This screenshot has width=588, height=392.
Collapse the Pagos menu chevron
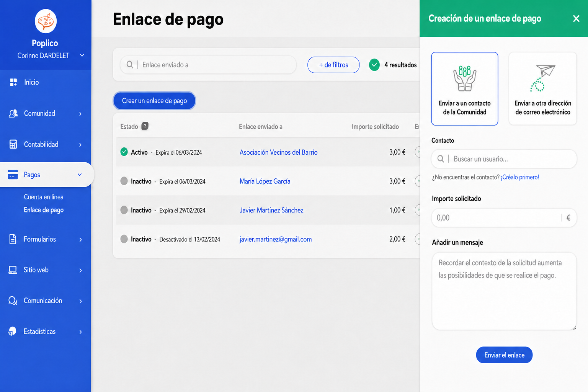tap(80, 175)
